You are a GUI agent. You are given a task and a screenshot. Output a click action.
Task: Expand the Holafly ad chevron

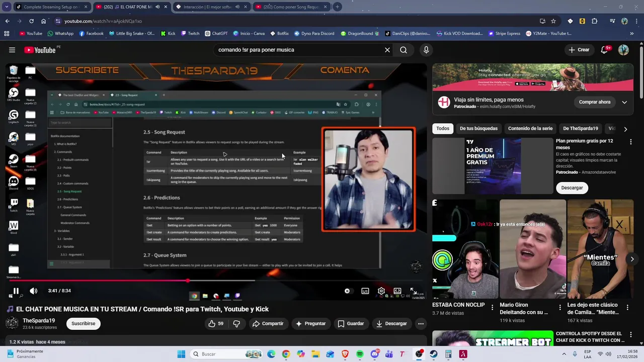click(624, 102)
